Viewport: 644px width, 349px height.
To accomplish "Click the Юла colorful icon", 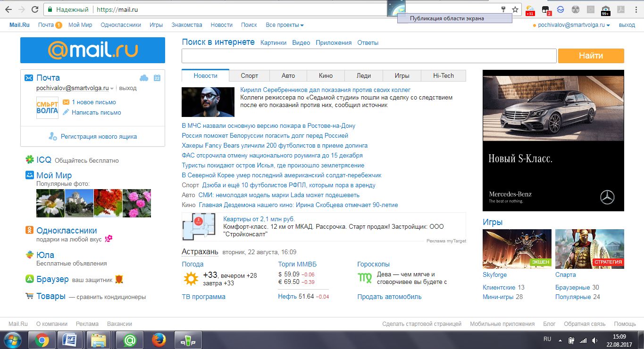I will point(29,255).
